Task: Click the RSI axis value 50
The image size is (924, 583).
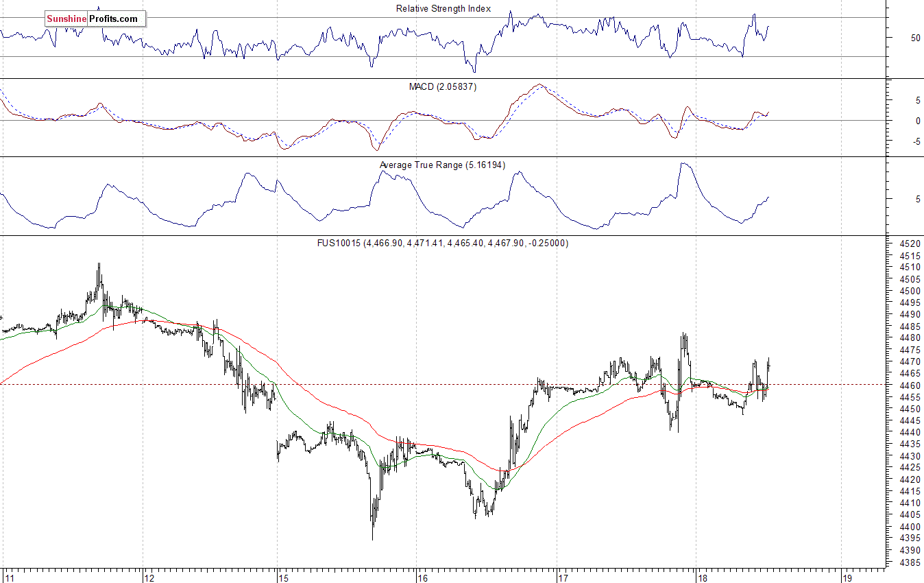Action: (x=916, y=38)
